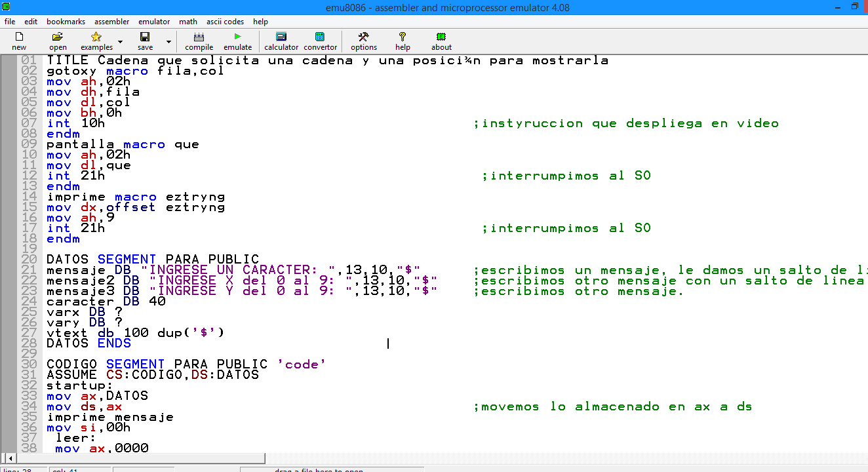Click 'mov ax,0000' line
Image resolution: width=868 pixels, height=472 pixels.
point(102,448)
